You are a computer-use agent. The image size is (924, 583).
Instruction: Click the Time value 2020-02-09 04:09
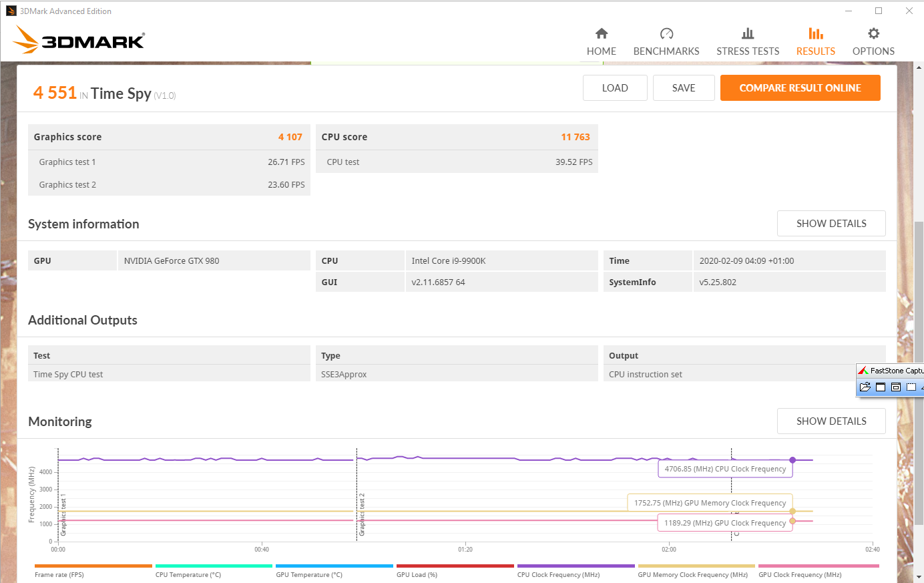[746, 261]
